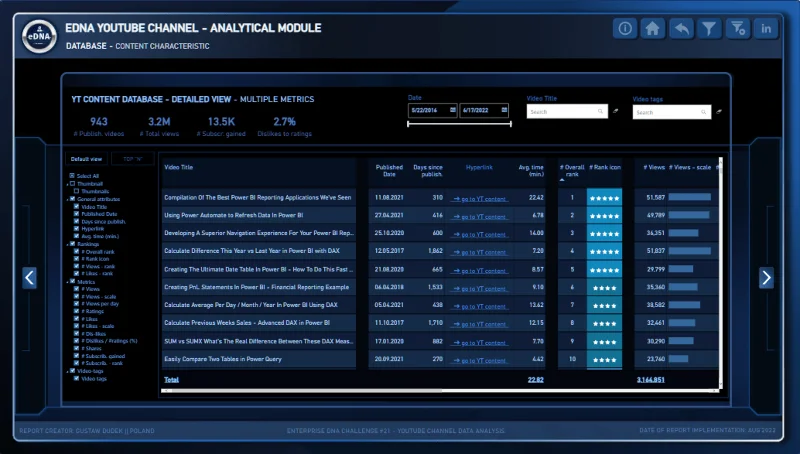Uncheck the Published Date checkbox
The image size is (800, 454).
tap(77, 214)
